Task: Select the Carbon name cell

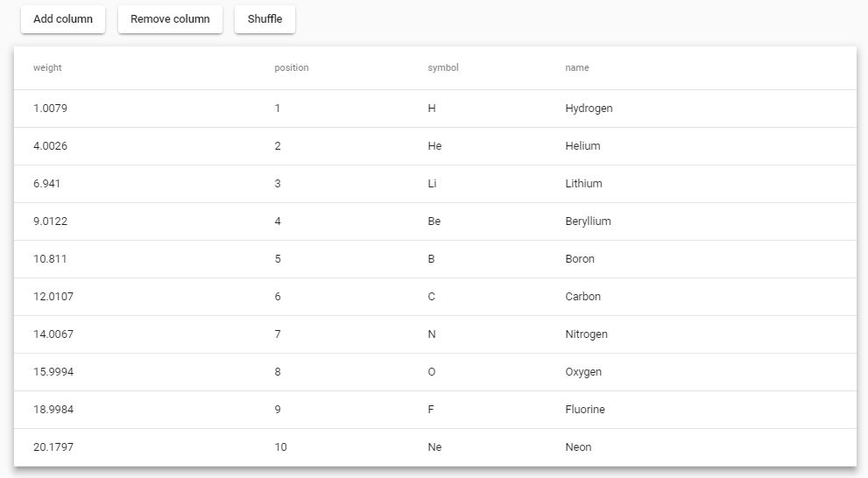Action: click(x=583, y=297)
